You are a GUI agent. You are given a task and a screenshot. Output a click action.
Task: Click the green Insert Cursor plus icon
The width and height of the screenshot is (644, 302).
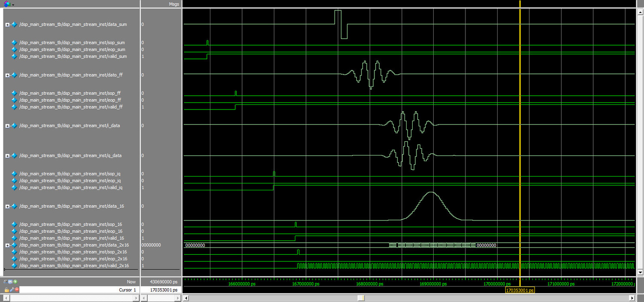(x=15, y=282)
